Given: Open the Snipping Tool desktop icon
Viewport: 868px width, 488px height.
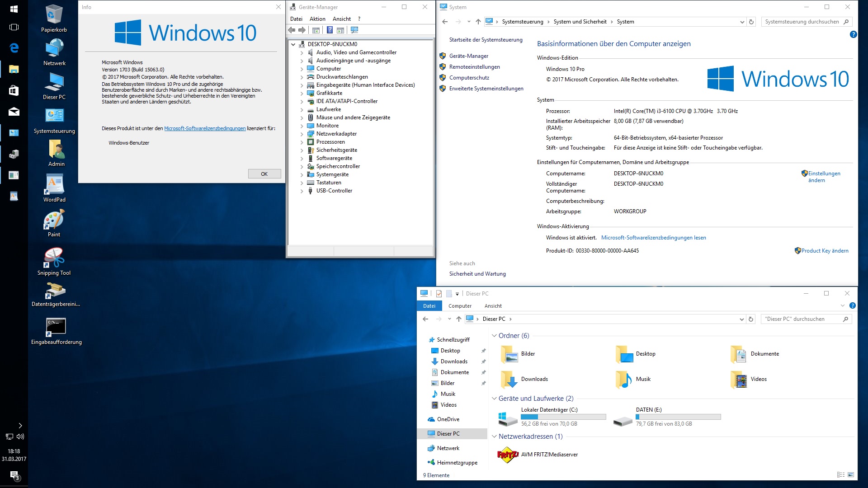Looking at the screenshot, I should (x=54, y=258).
